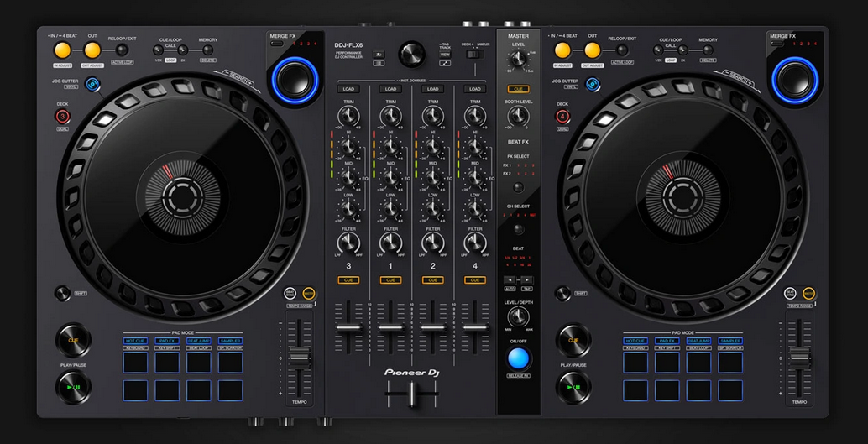This screenshot has height=444, width=868.
Task: Start the left deck with PLAY/PAUSE
Action: click(x=73, y=388)
